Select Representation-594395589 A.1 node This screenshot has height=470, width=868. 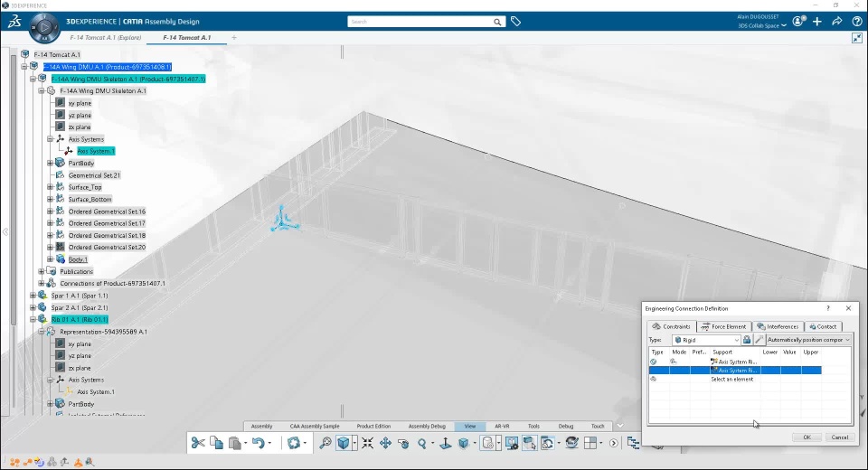(x=103, y=332)
